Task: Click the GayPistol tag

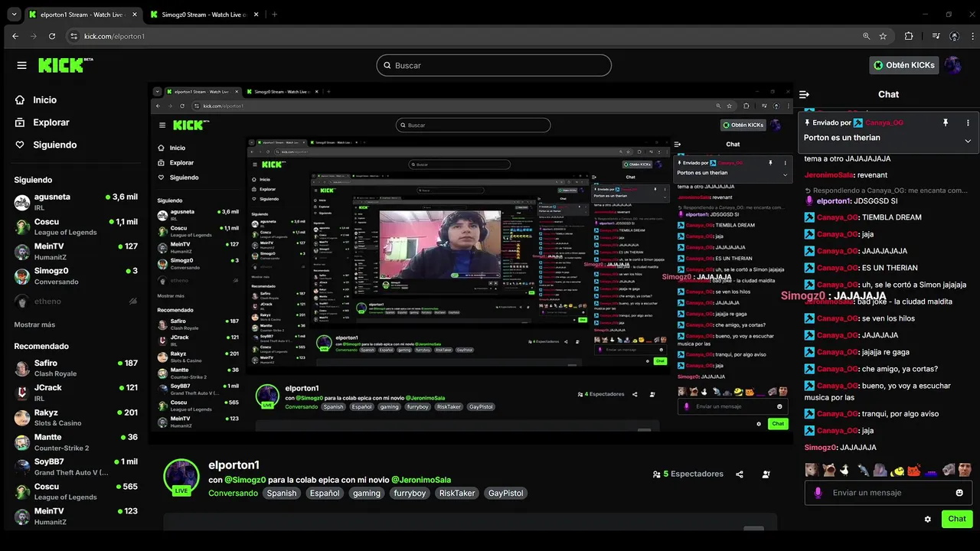Action: pyautogui.click(x=505, y=494)
